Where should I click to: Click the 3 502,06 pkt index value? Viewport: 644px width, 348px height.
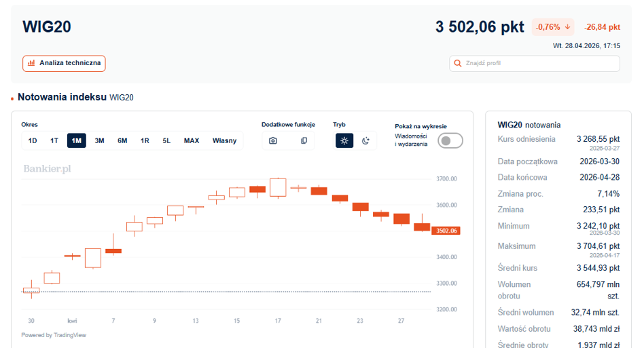point(480,27)
